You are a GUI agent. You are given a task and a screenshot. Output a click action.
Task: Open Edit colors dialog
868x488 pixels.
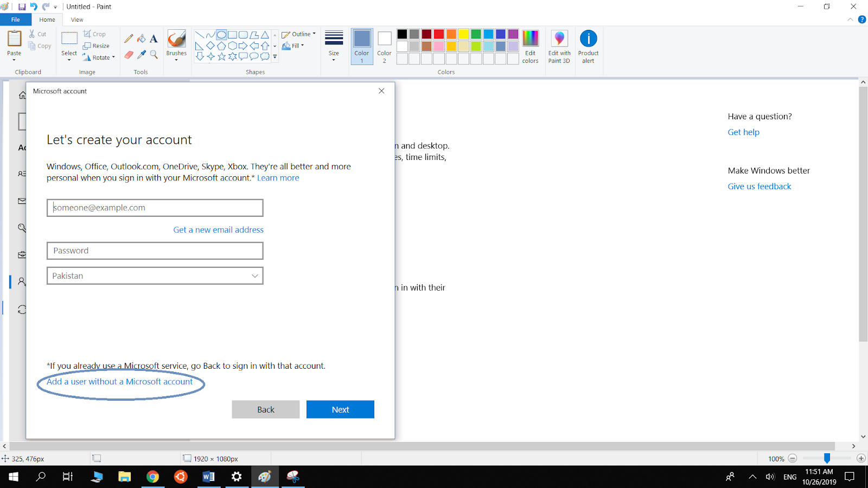tap(530, 47)
